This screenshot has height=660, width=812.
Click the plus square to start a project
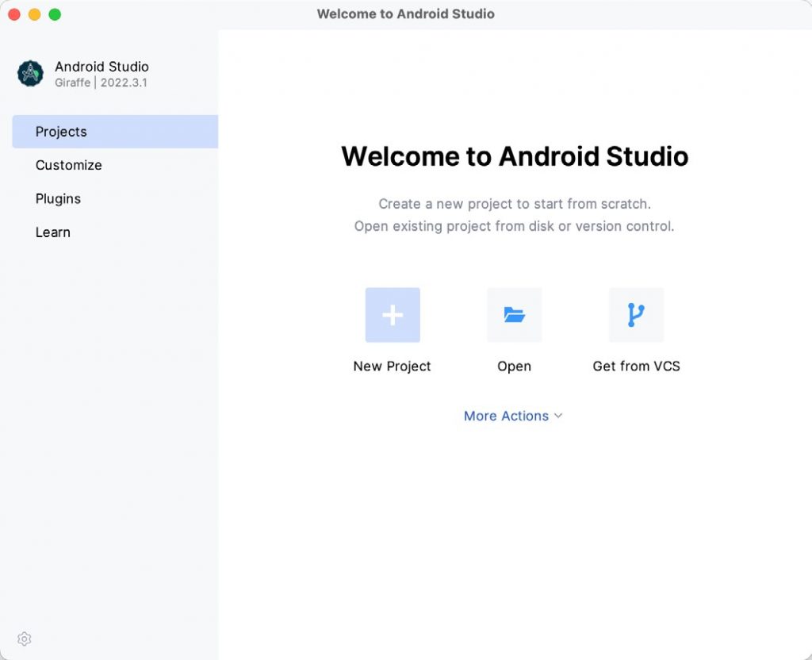pos(392,314)
